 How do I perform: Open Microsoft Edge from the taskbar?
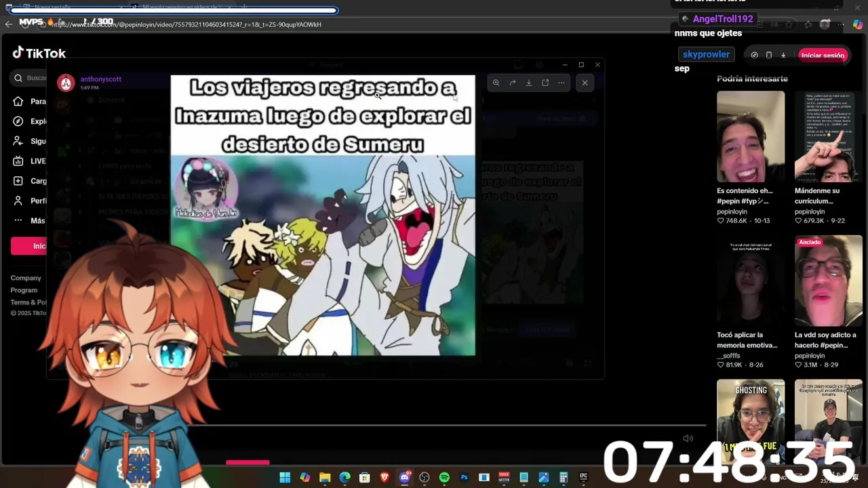[x=344, y=477]
